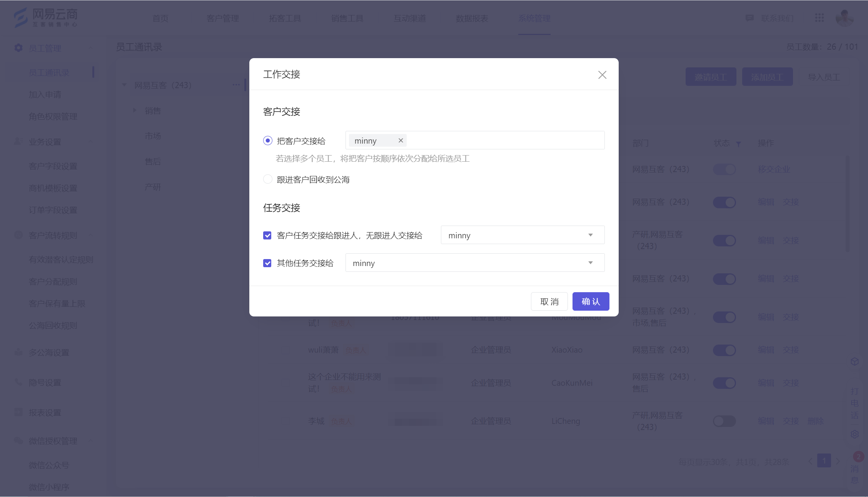
Task: Open the 首页 tab
Action: coord(160,18)
